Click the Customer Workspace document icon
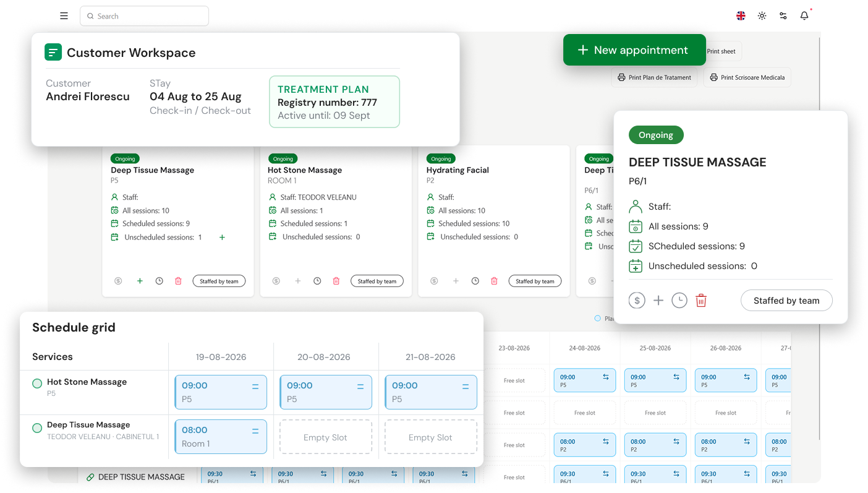Screen dimensions: 868x493 point(53,52)
